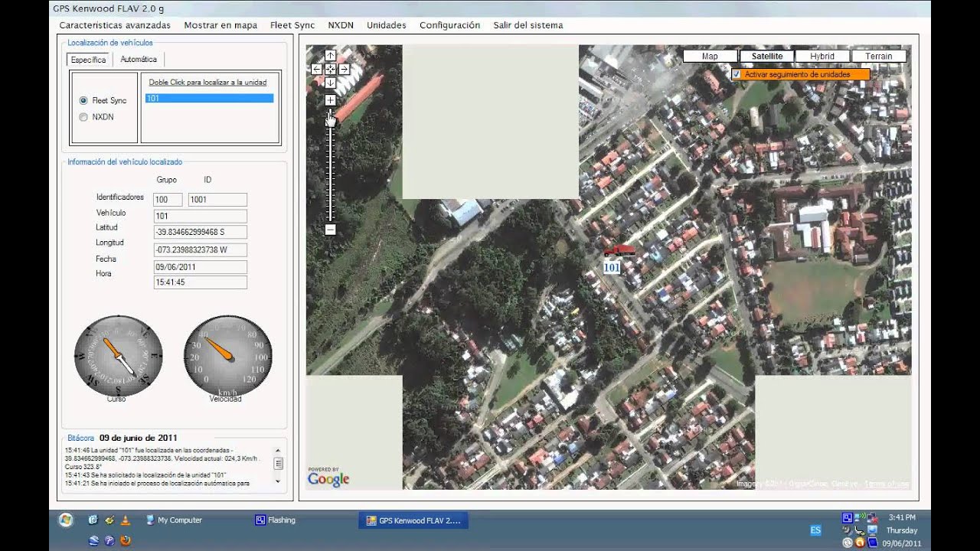Open the Unidades menu
The image size is (980, 551).
coord(387,25)
